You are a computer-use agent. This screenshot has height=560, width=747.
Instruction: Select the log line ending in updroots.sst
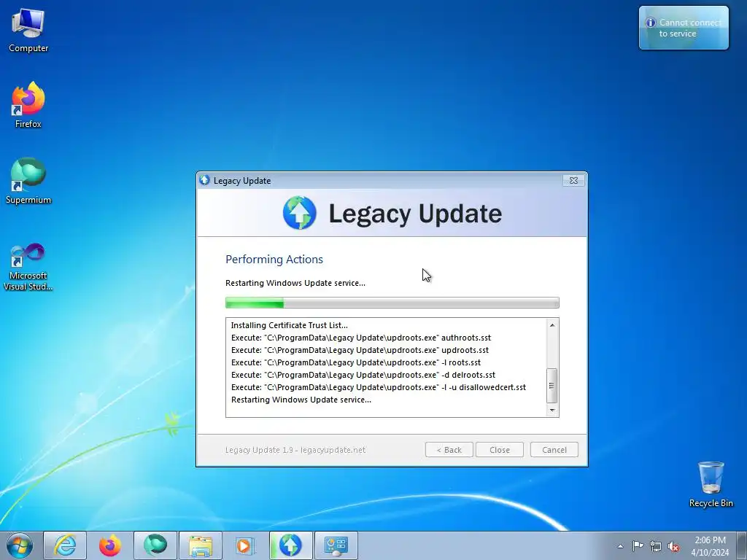[360, 350]
